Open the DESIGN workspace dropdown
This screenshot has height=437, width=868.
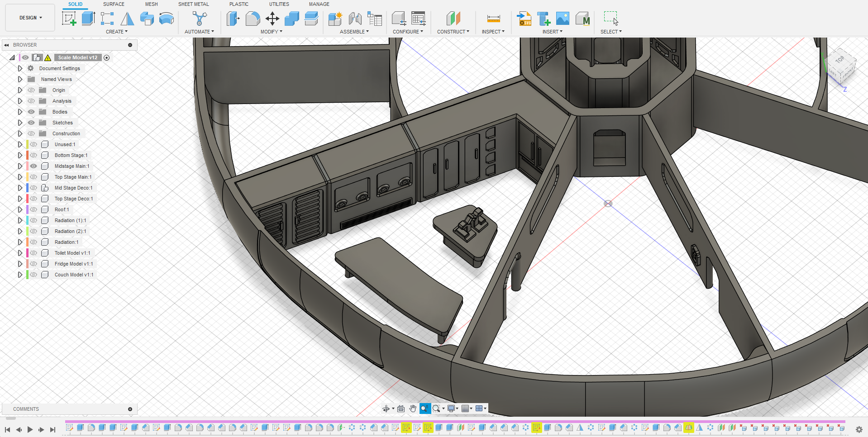(30, 18)
